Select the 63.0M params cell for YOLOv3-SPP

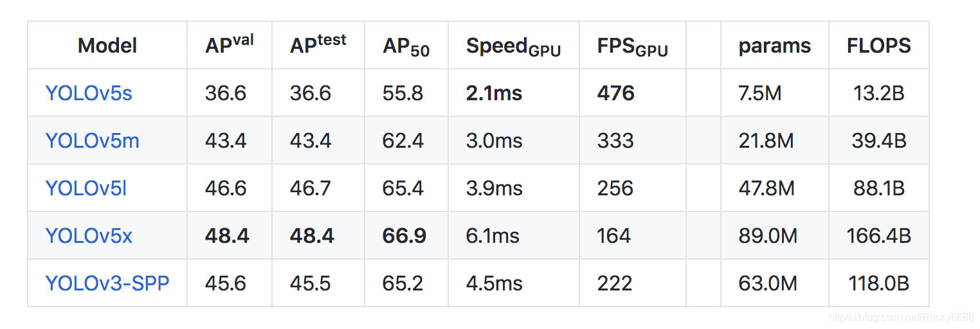(x=768, y=283)
